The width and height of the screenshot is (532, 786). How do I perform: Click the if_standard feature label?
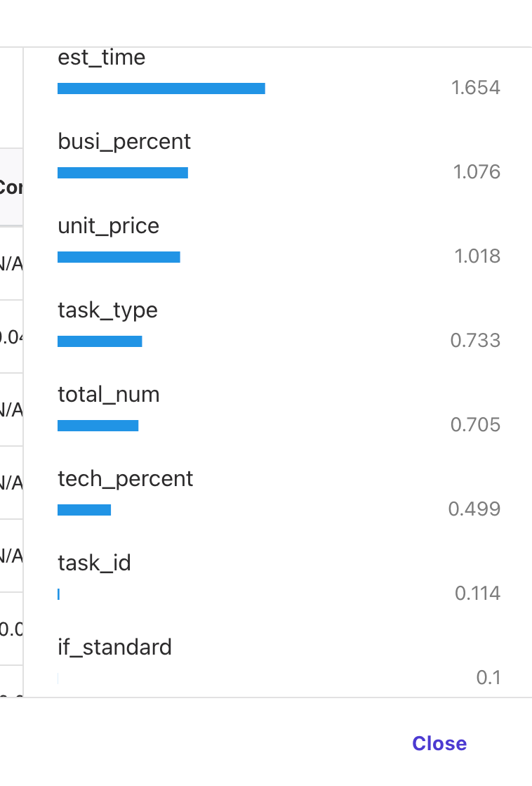114,647
